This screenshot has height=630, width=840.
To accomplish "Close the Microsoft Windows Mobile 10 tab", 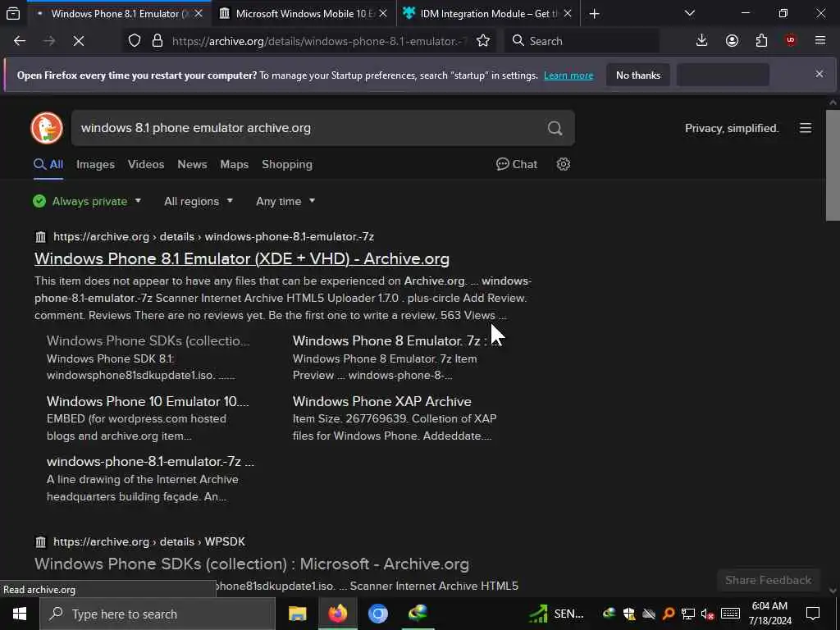I will pos(383,14).
